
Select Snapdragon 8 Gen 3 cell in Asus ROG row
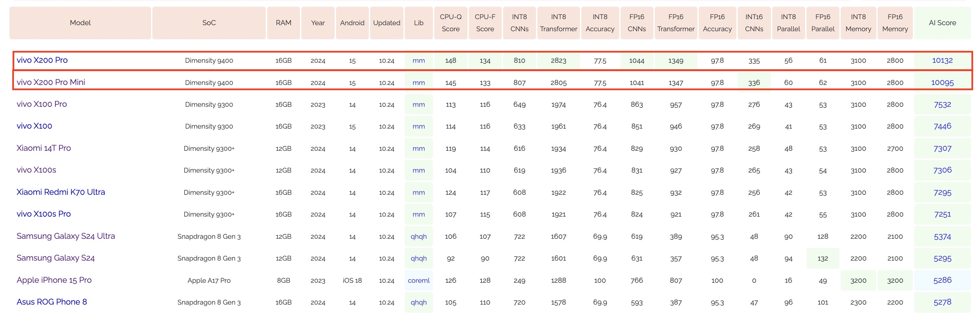[209, 302]
